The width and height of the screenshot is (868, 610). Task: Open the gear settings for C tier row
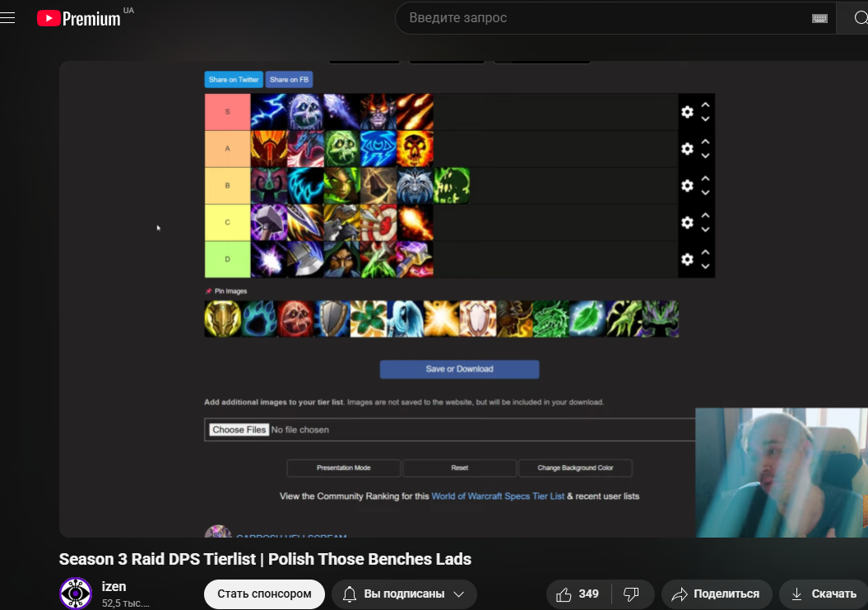click(x=687, y=222)
